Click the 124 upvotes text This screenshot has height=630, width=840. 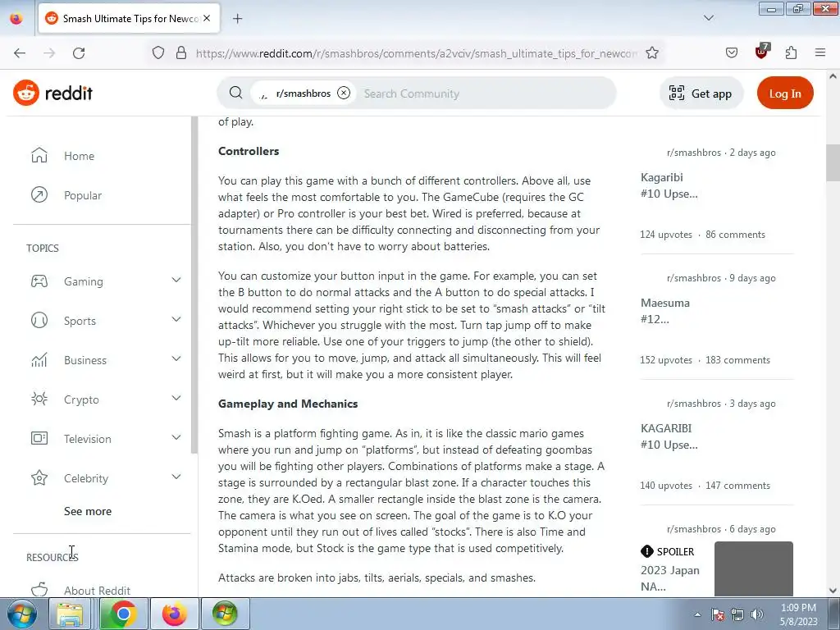click(x=666, y=235)
